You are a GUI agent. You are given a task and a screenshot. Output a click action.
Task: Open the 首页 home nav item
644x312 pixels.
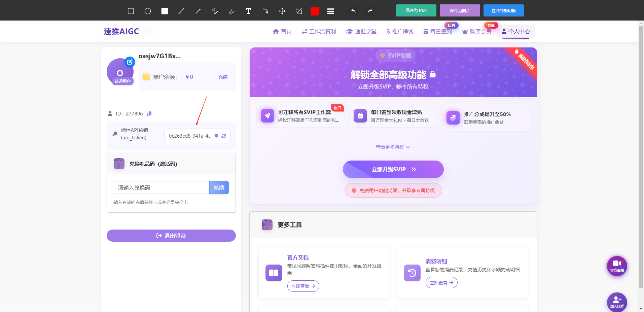282,31
